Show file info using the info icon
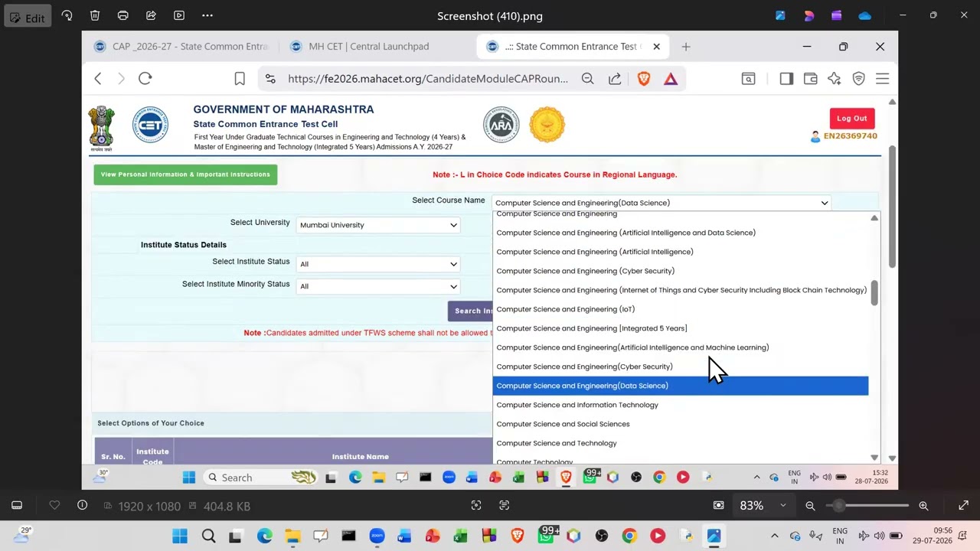This screenshot has width=980, height=551. [x=82, y=506]
